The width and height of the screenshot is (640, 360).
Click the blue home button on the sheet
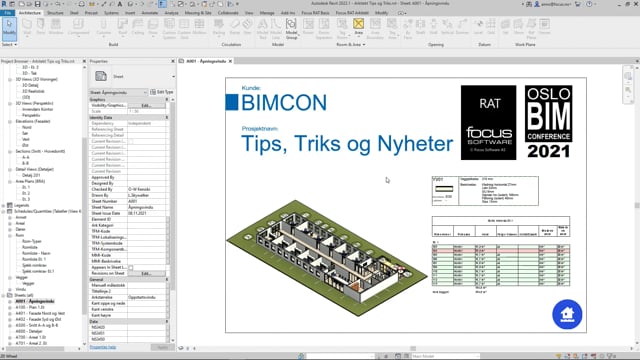click(x=567, y=314)
